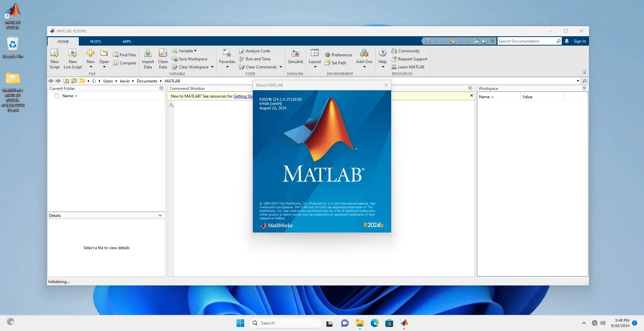The image size is (644, 331).
Task: Launch the Compare tool
Action: point(125,63)
